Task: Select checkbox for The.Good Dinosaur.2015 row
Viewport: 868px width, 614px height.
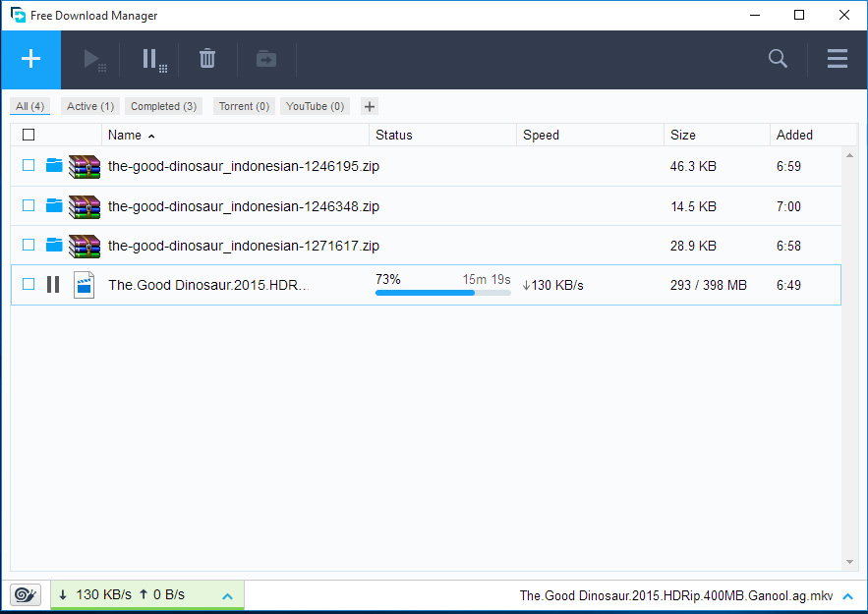Action: click(x=29, y=285)
